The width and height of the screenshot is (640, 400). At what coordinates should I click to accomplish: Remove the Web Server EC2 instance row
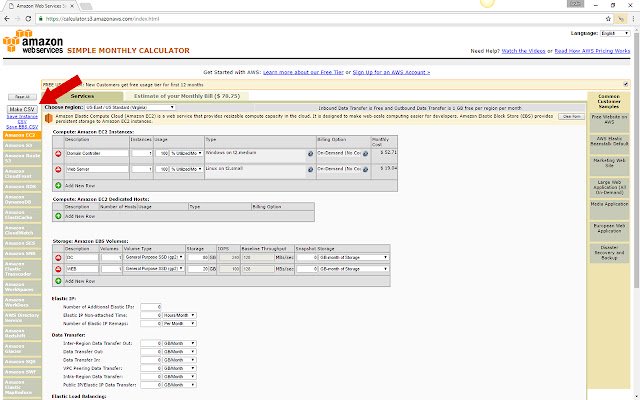[58, 169]
